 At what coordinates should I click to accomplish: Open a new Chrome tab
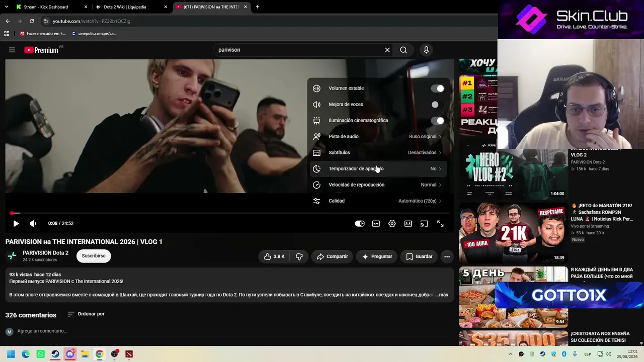258,7
